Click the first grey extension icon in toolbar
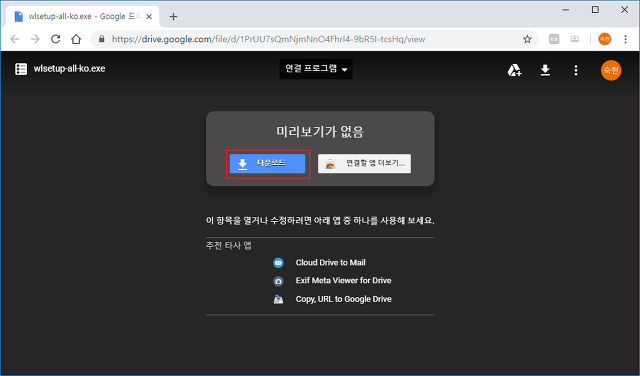Image resolution: width=640 pixels, height=376 pixels. coord(554,39)
